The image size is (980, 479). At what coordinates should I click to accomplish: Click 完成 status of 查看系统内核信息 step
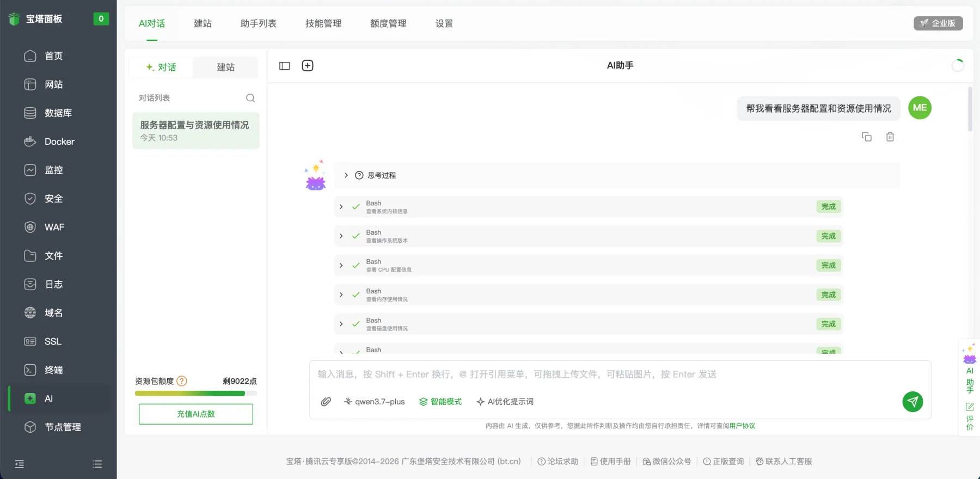[829, 207]
